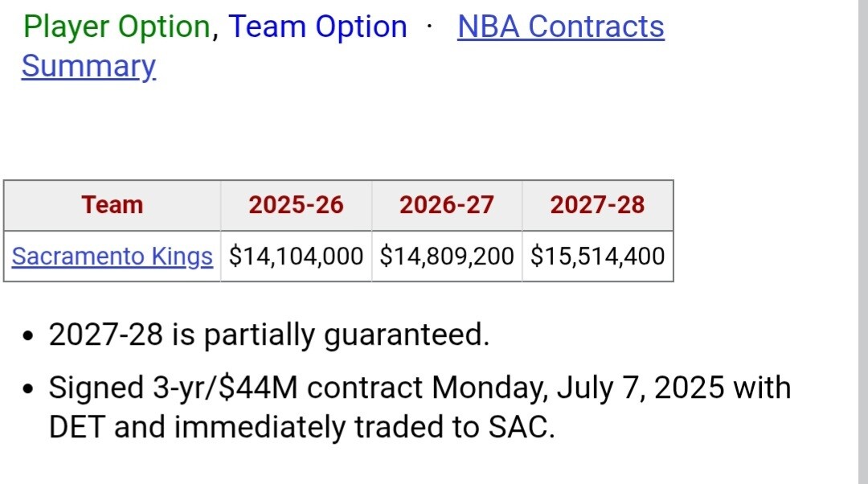868x484 pixels.
Task: Click the $14,809,200 salary cell
Action: pos(447,256)
